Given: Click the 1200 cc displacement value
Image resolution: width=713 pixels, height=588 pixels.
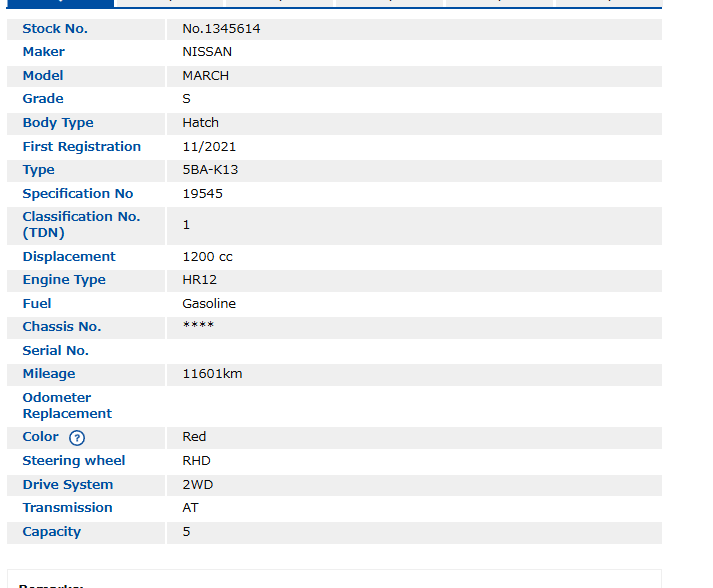Looking at the screenshot, I should (x=207, y=257).
